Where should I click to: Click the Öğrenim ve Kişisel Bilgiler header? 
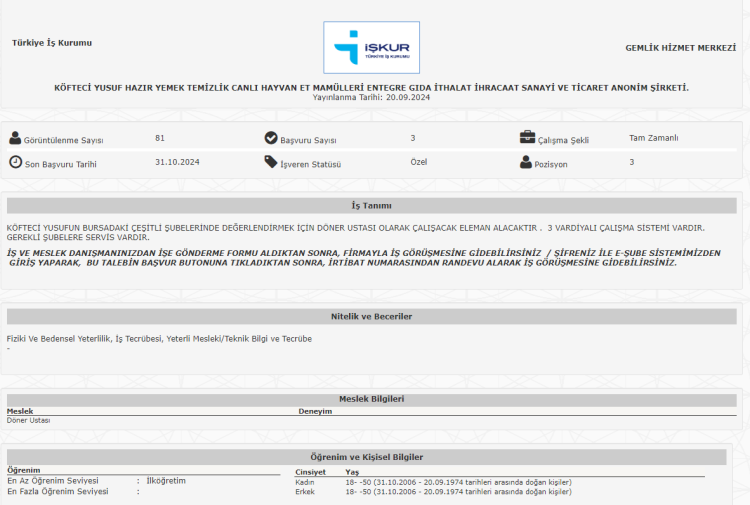pyautogui.click(x=371, y=456)
